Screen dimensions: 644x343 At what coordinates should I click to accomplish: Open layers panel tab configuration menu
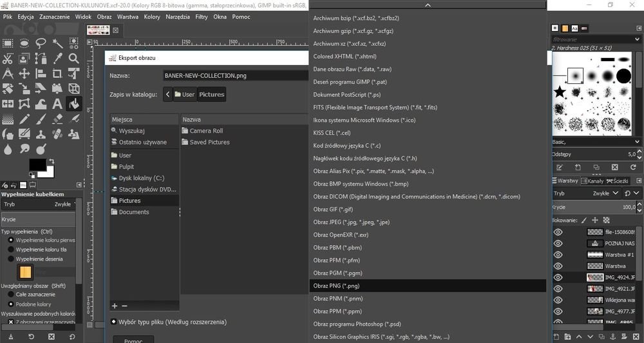[x=639, y=181]
